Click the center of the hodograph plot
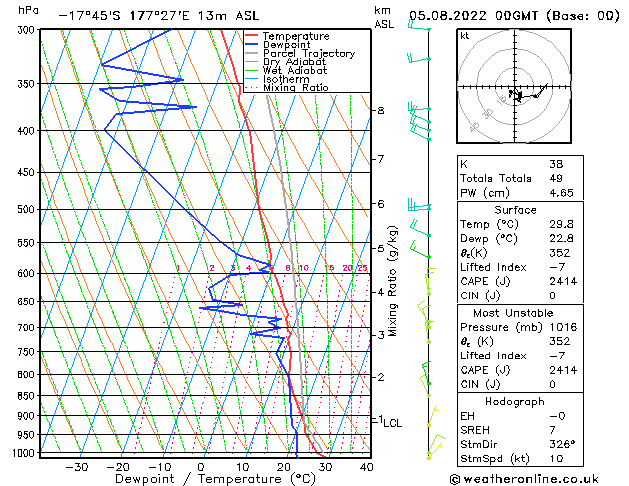 point(515,87)
